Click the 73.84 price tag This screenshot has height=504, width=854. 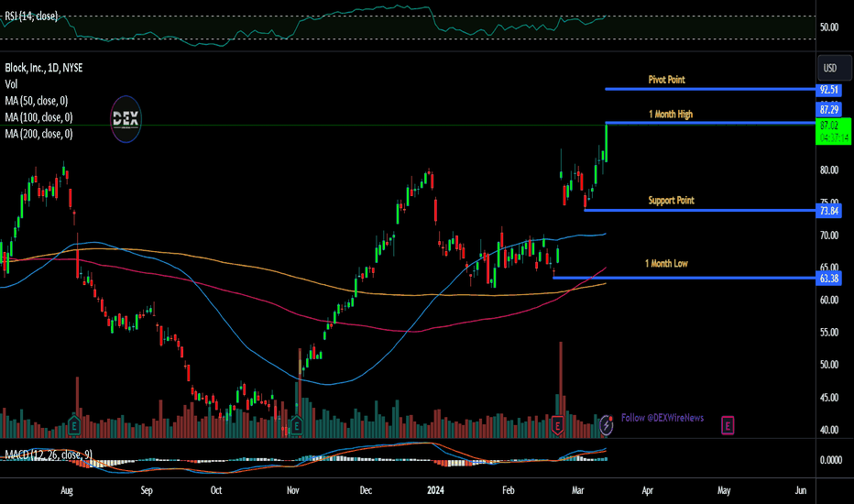[x=828, y=211]
